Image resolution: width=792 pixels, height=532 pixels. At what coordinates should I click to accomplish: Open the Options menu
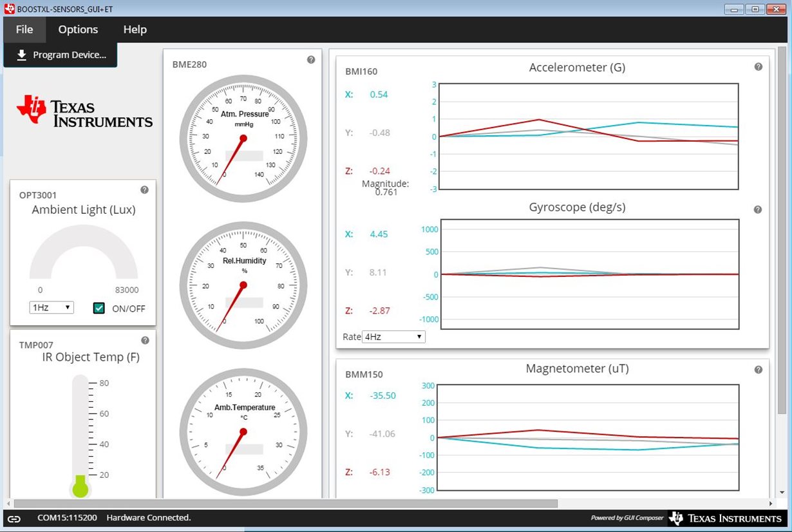78,30
